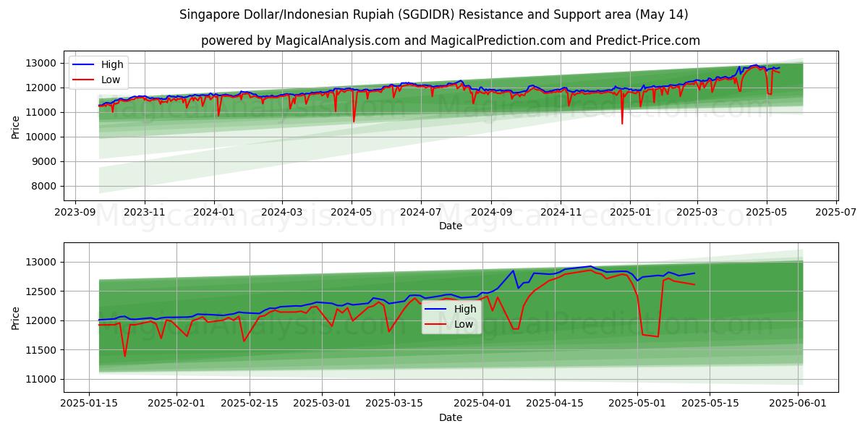The width and height of the screenshot is (868, 434).
Task: Click the 2024-09 date tick label
Action: tap(491, 213)
